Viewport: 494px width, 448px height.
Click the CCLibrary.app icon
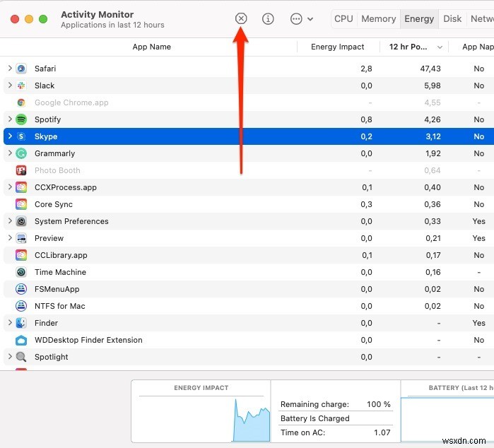21,255
